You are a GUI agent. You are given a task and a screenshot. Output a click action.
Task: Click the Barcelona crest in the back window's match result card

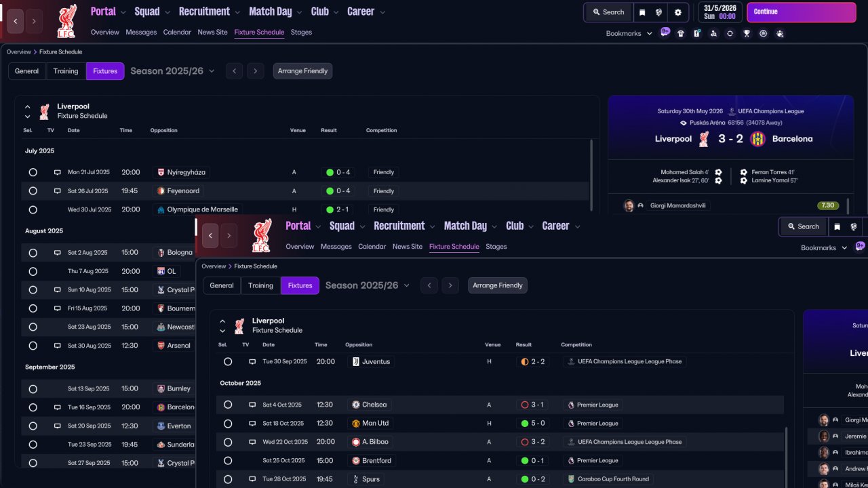(757, 139)
